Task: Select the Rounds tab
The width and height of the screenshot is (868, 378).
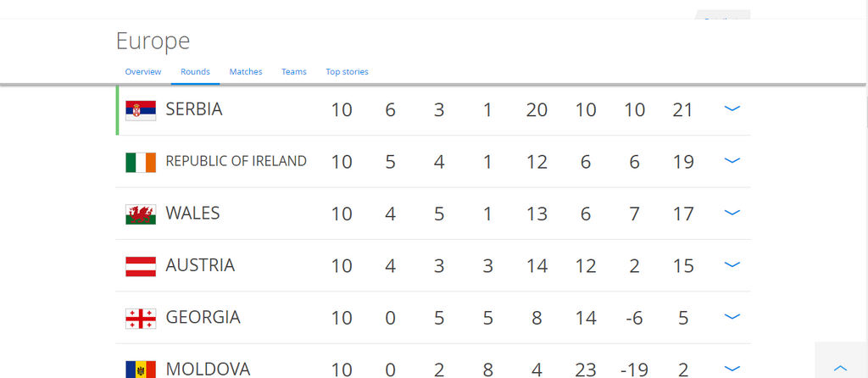Action: point(196,72)
